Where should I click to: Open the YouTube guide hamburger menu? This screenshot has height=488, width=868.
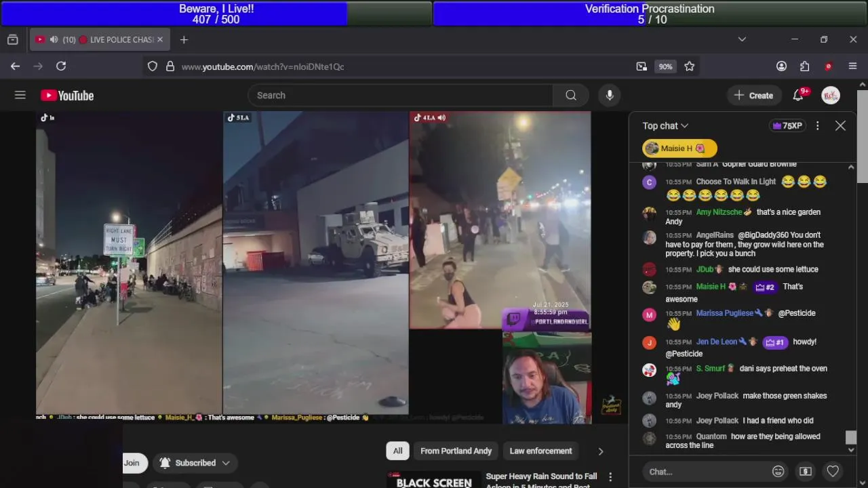tap(20, 96)
